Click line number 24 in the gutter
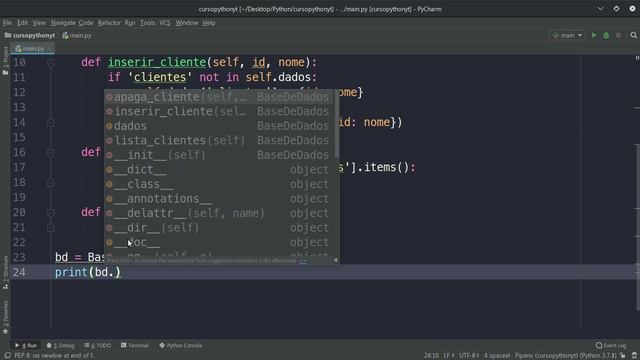The width and height of the screenshot is (640, 360). 19,272
